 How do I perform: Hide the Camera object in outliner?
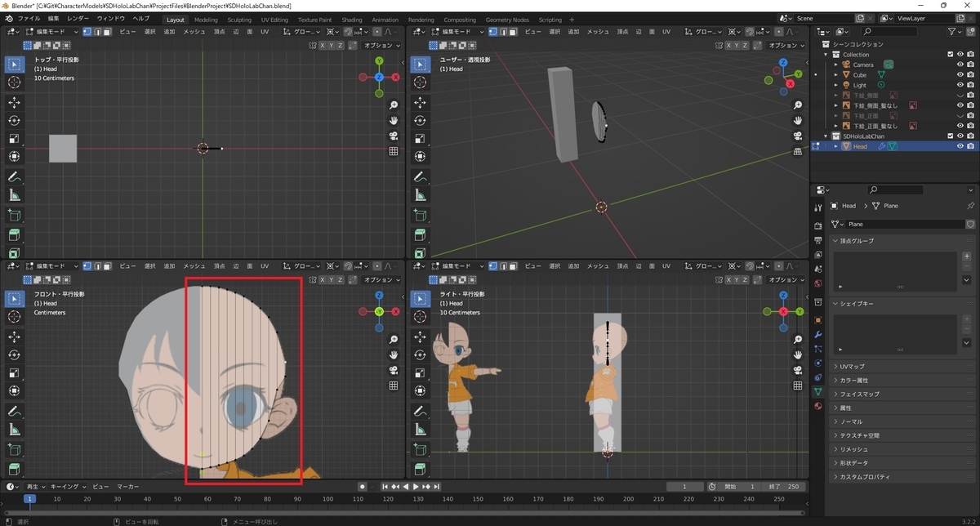click(960, 65)
